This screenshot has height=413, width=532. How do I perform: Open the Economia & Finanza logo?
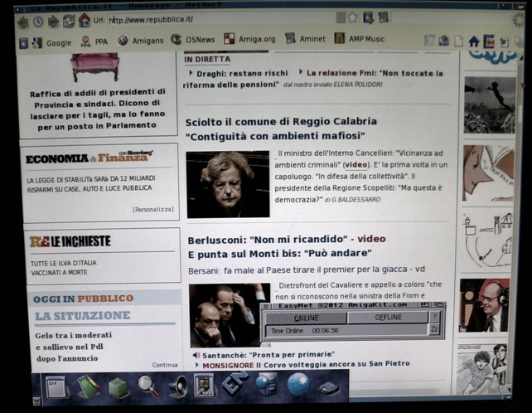pyautogui.click(x=89, y=158)
